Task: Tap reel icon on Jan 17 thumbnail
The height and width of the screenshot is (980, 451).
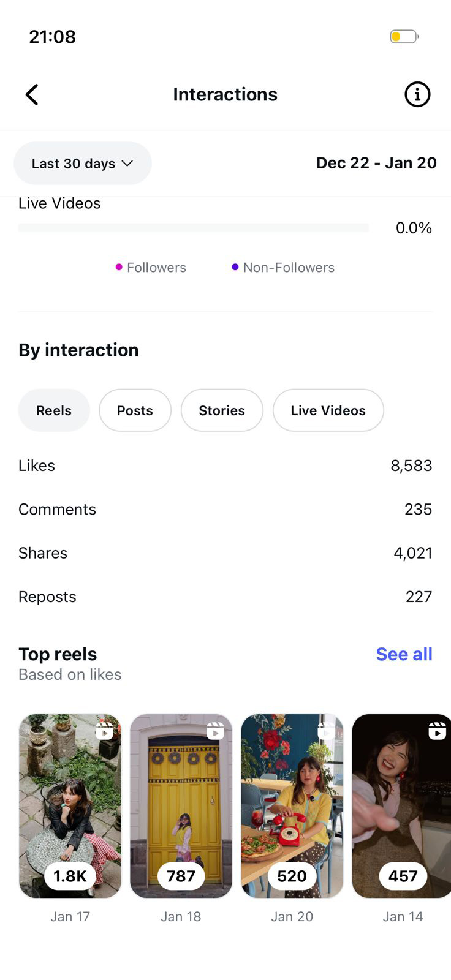Action: (104, 731)
